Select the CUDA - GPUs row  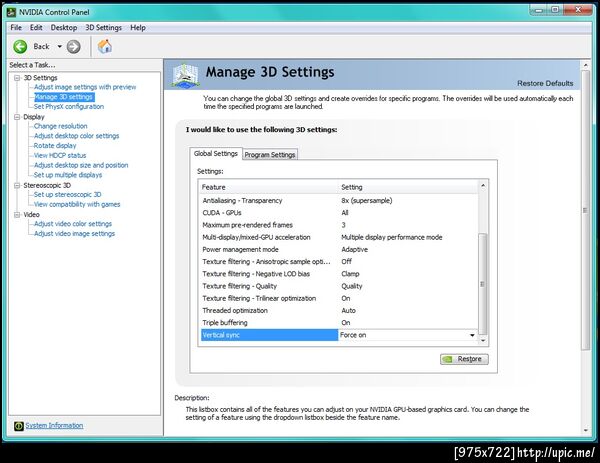pyautogui.click(x=339, y=212)
